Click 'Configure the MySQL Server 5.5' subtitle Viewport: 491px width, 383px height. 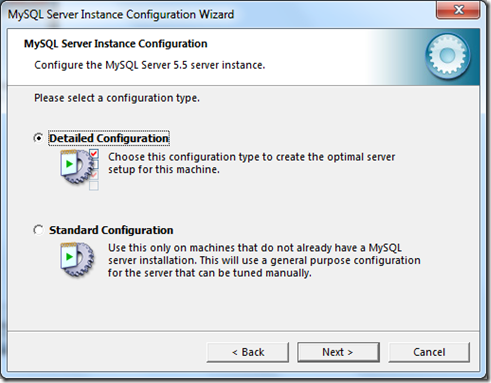(150, 65)
